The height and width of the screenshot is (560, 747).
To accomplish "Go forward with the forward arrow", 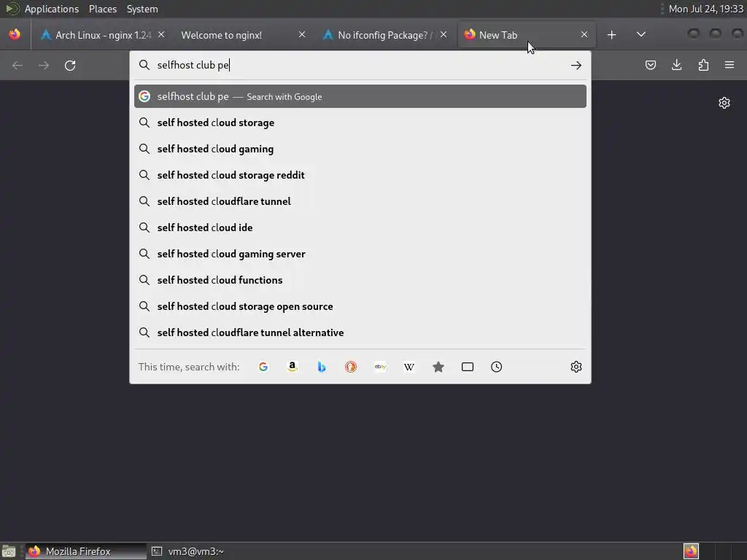I will click(43, 65).
